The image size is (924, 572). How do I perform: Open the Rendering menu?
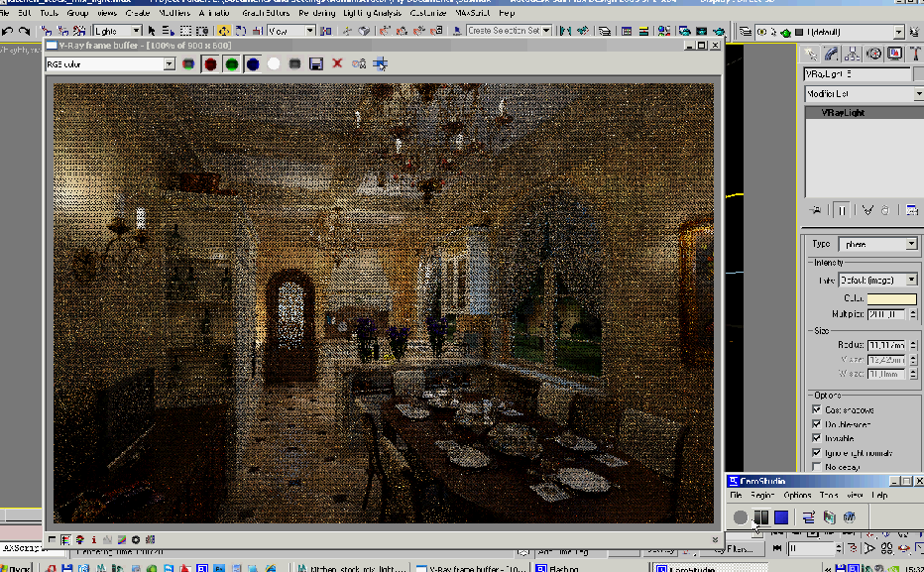coord(317,12)
